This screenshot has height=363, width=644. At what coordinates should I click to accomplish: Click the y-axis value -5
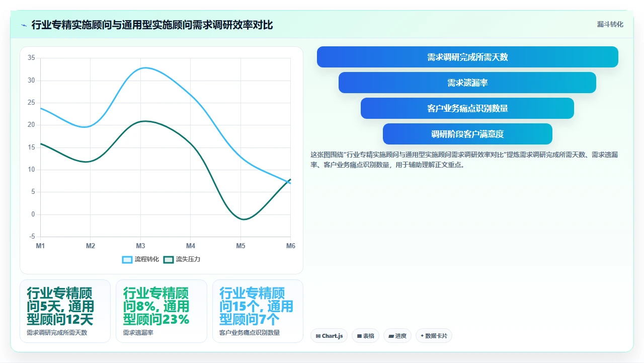click(x=32, y=237)
